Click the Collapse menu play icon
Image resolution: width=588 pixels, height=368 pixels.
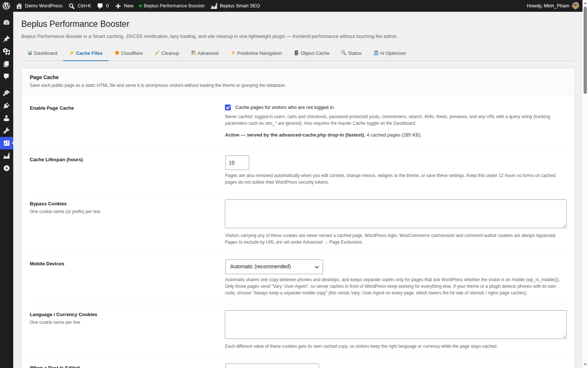point(6,168)
